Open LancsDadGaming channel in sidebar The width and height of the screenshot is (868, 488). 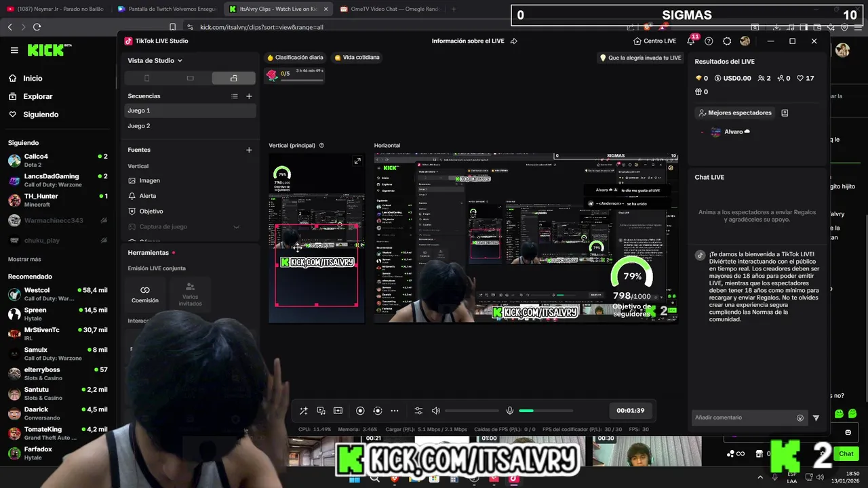pos(58,180)
